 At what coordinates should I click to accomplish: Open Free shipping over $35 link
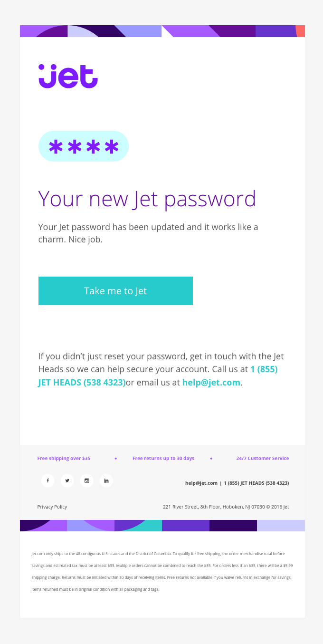[x=64, y=459]
